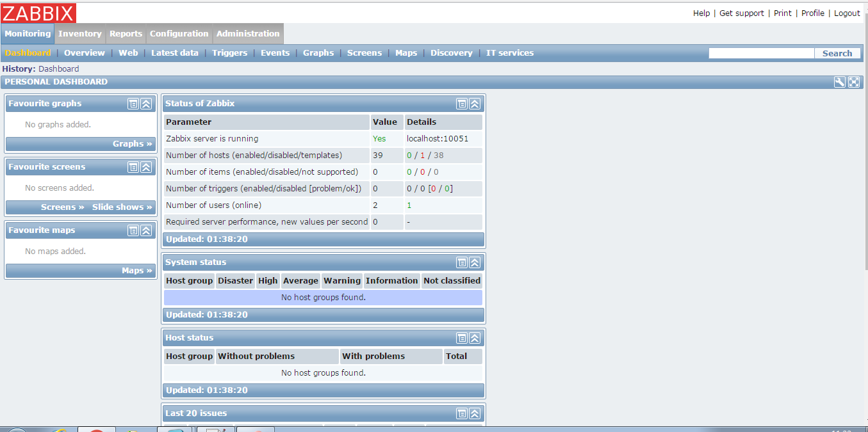Screen dimensions: 868x432
Task: Open menu icon in Favourite graphs widget
Action: 133,104
